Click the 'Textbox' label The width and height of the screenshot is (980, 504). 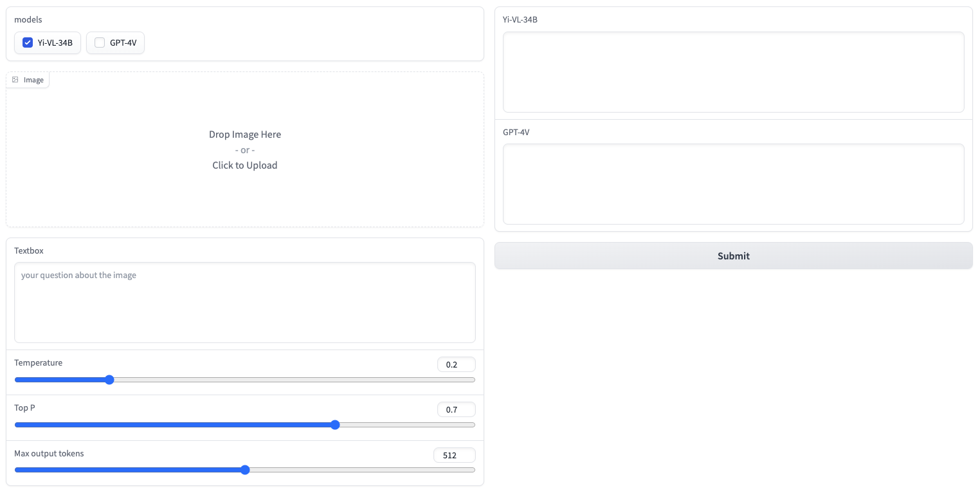[x=29, y=250]
